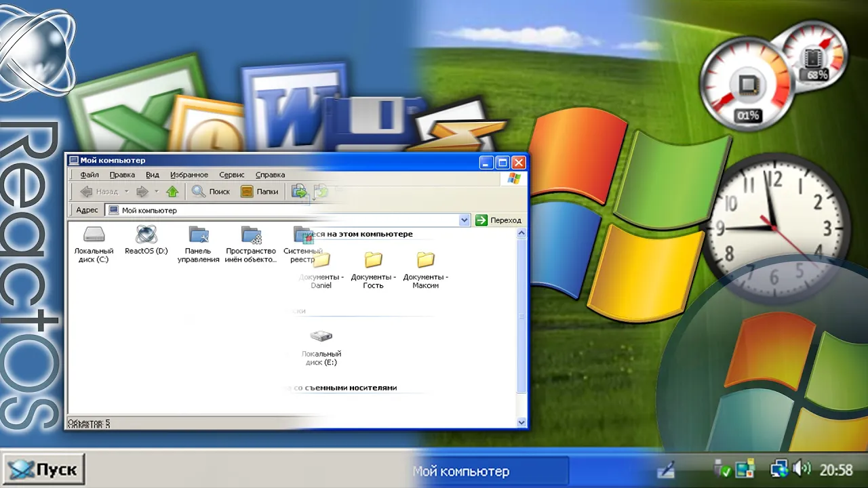Open the Вид menu
The height and width of the screenshot is (488, 868).
pyautogui.click(x=153, y=175)
